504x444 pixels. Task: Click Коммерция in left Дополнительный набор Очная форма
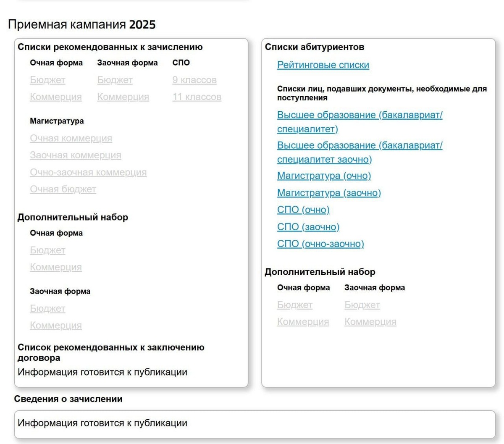click(x=56, y=267)
